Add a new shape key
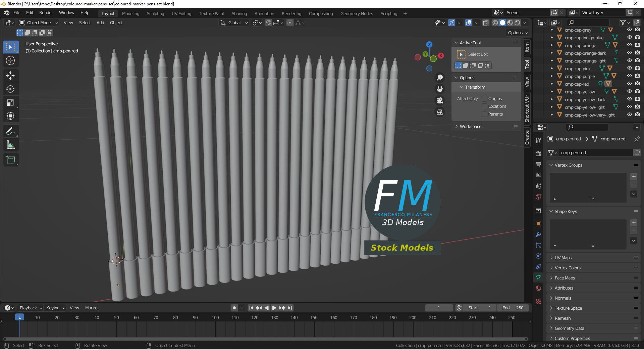Viewport: 644px width, 350px height. (x=634, y=223)
